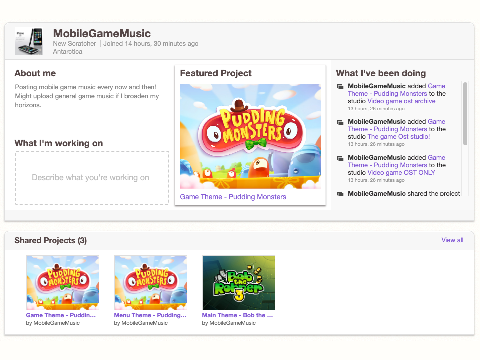Open Video game OST ONLY studio link
Screen dimensions: 480x360
coord(401,173)
